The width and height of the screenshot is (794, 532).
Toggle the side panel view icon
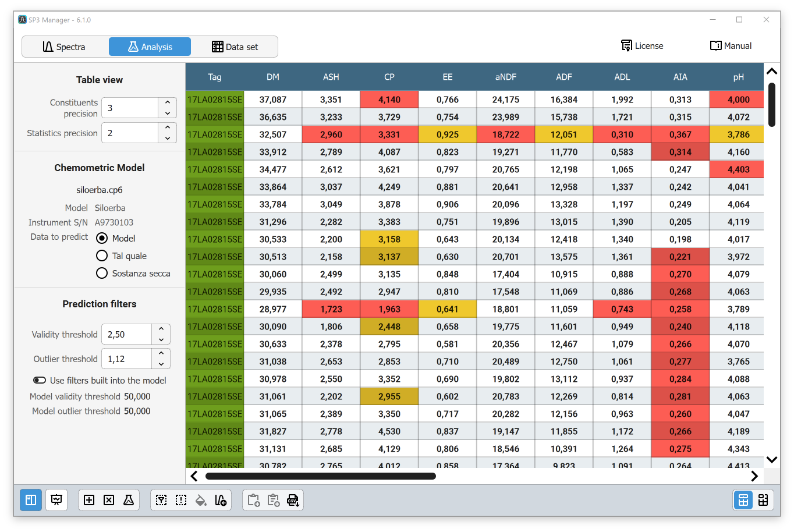[31, 500]
